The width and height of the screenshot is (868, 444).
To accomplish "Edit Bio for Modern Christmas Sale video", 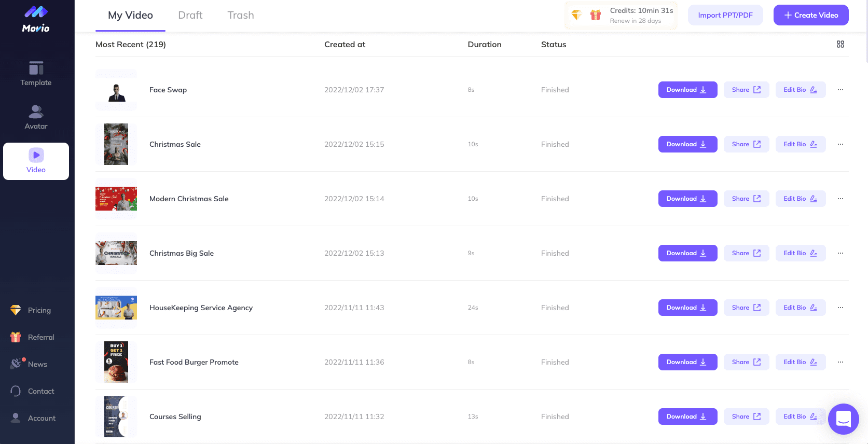I will [x=801, y=199].
